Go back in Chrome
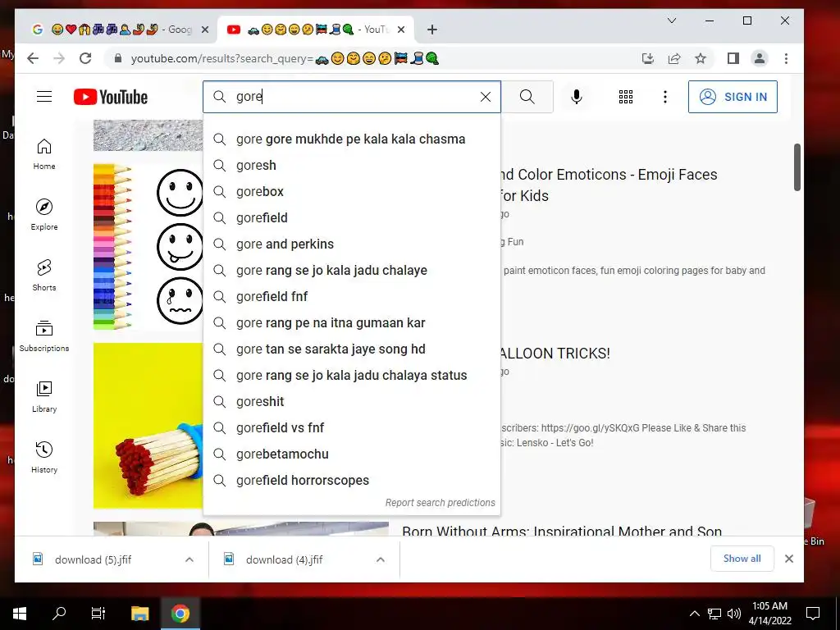The width and height of the screenshot is (840, 630). point(33,58)
